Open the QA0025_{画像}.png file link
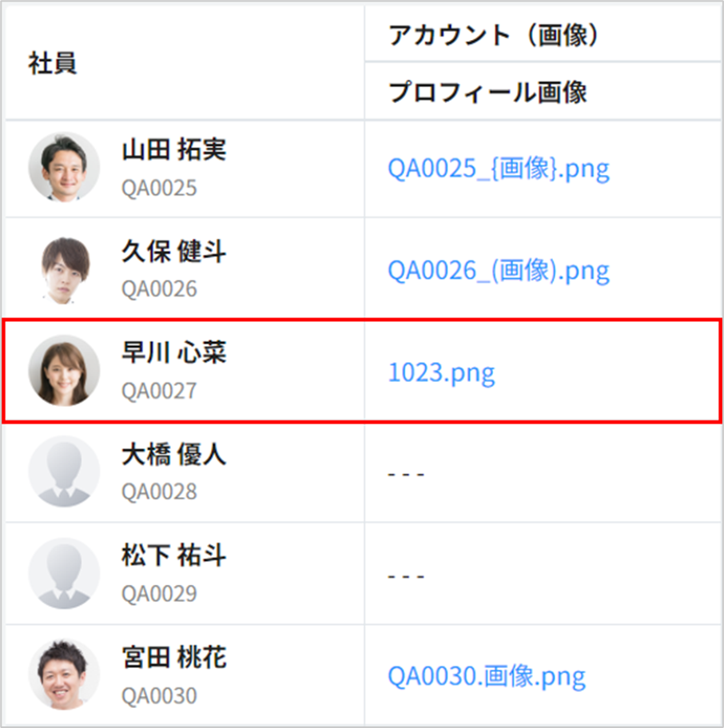Screen dimensions: 724x728 (x=498, y=169)
